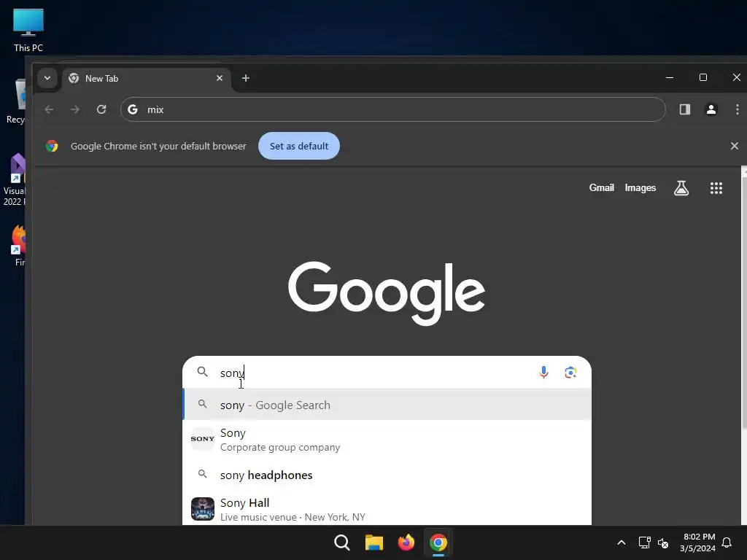Show hidden system tray icons
Viewport: 747px width, 560px height.
(x=622, y=542)
